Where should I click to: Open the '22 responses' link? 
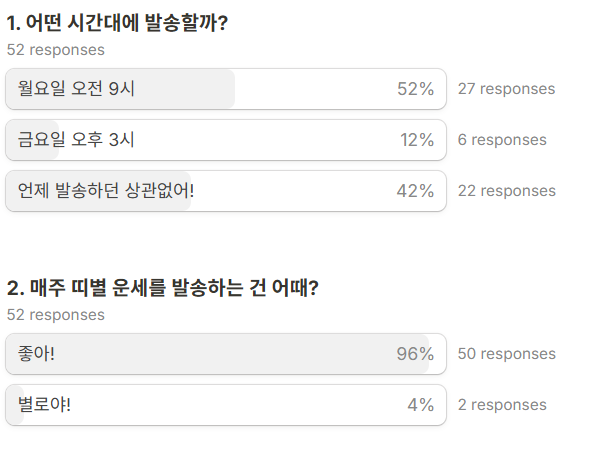tap(506, 191)
